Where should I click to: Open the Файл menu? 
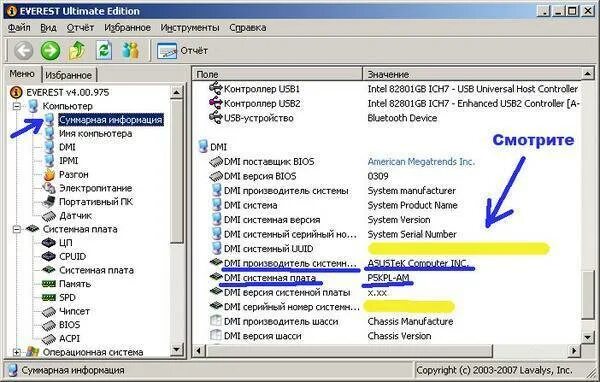pos(19,28)
